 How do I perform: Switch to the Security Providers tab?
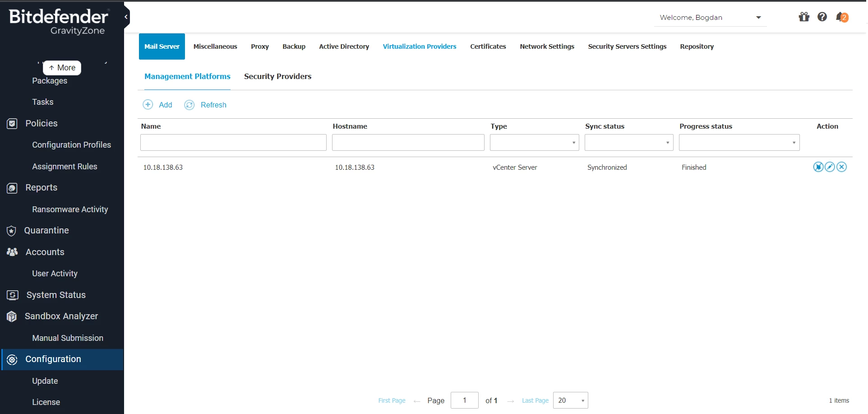[277, 76]
